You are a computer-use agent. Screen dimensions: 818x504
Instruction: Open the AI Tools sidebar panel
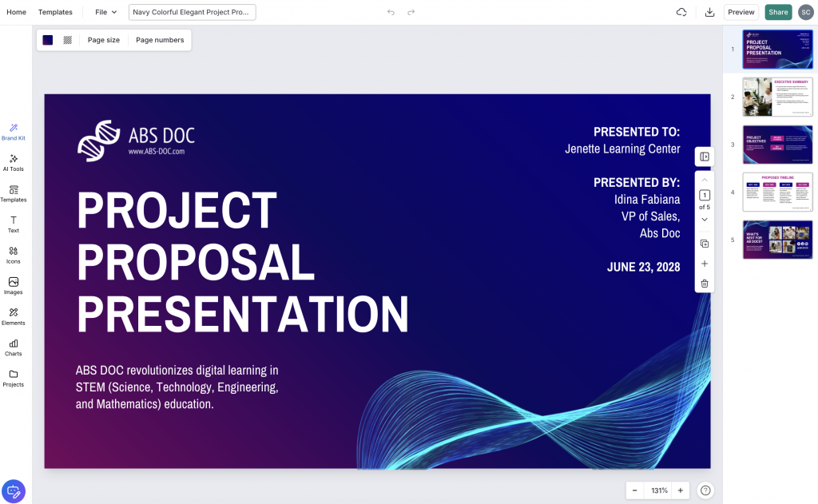click(13, 163)
